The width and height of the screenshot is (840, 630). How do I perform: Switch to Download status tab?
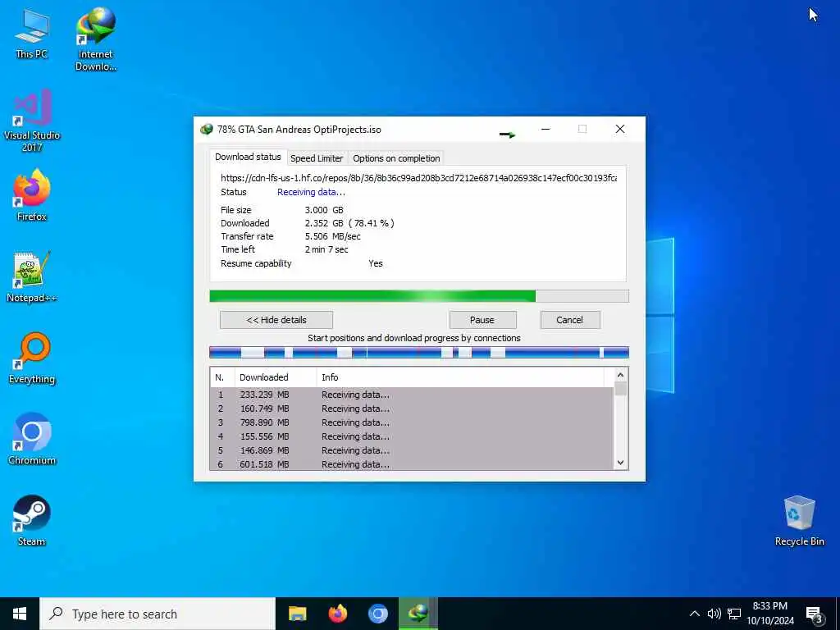coord(248,157)
